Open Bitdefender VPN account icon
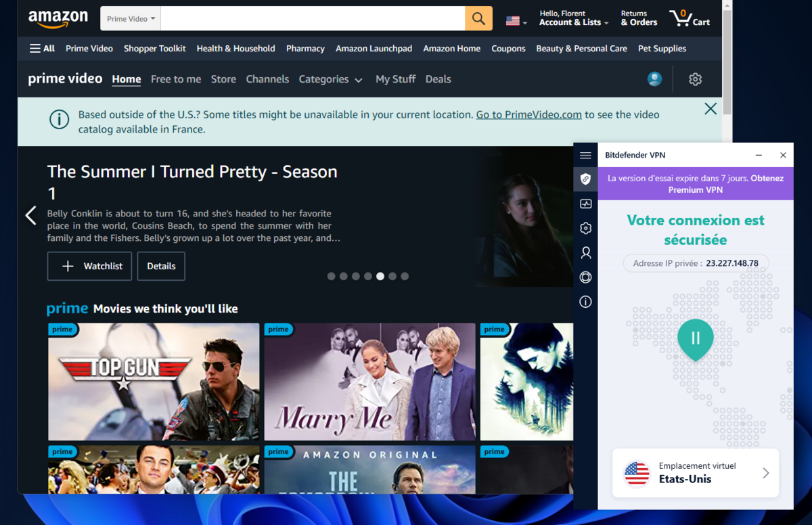812x525 pixels. click(x=586, y=252)
